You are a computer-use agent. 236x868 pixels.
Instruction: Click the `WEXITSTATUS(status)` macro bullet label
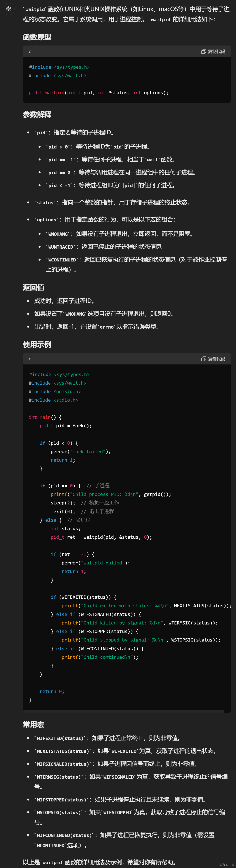[x=63, y=751]
